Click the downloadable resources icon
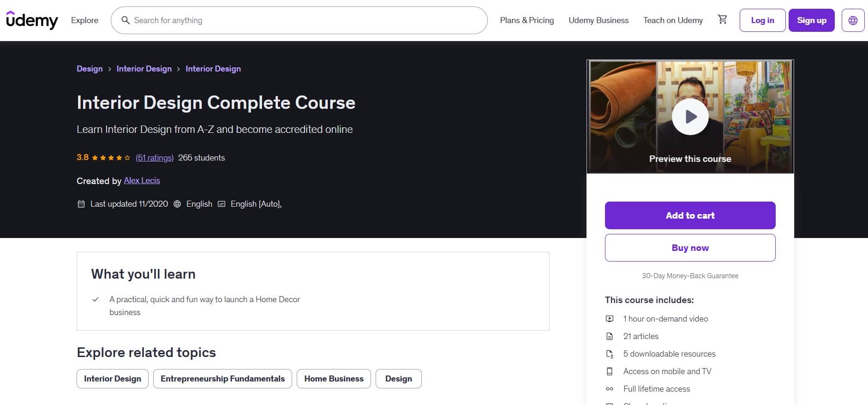Screen dimensions: 868x405 coord(610,354)
